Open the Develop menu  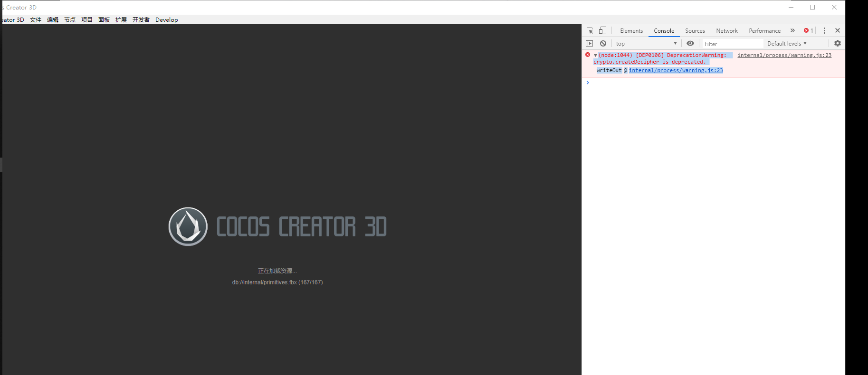[x=167, y=20]
